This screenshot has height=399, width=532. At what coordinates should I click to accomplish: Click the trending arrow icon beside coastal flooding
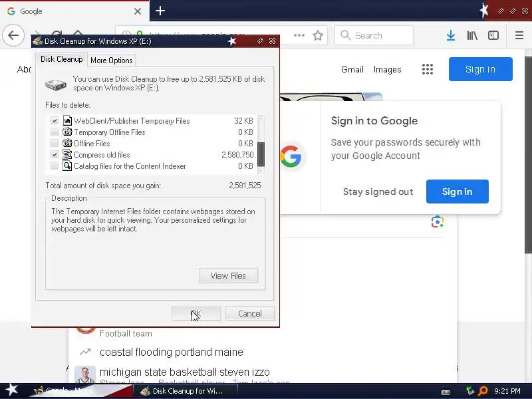(x=85, y=352)
